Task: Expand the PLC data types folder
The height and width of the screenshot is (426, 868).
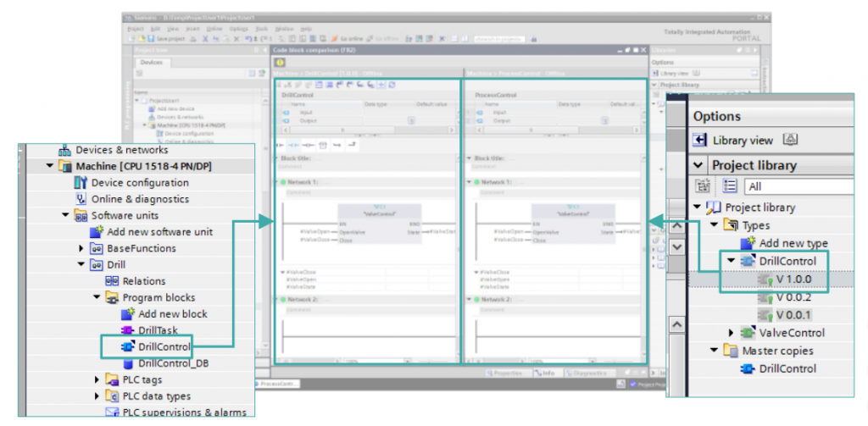Action: [97, 396]
